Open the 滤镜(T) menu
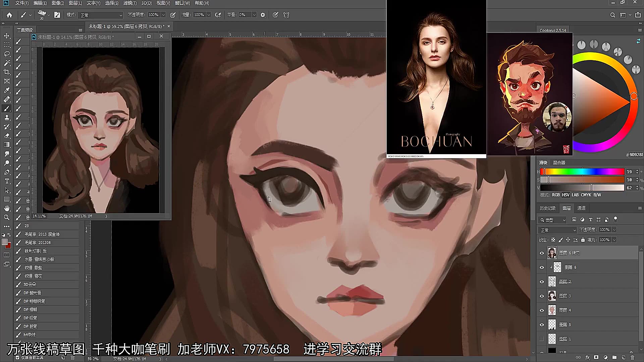644x362 pixels. click(130, 3)
